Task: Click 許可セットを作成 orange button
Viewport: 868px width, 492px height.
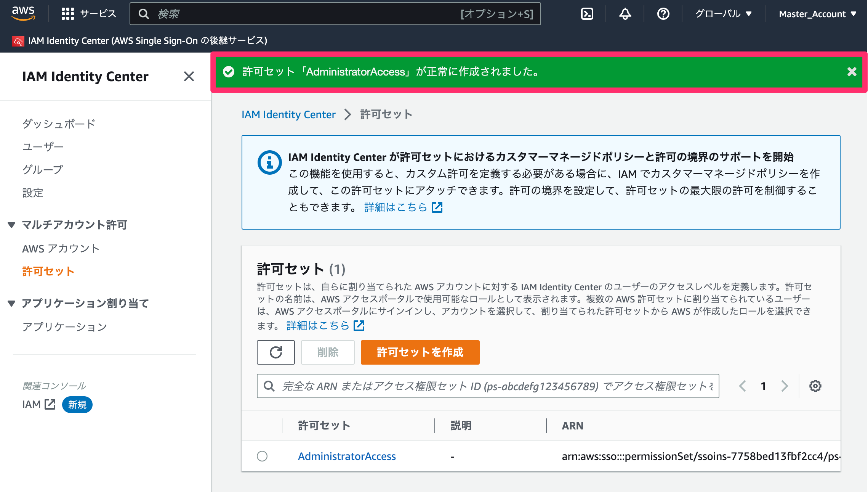Action: (420, 352)
